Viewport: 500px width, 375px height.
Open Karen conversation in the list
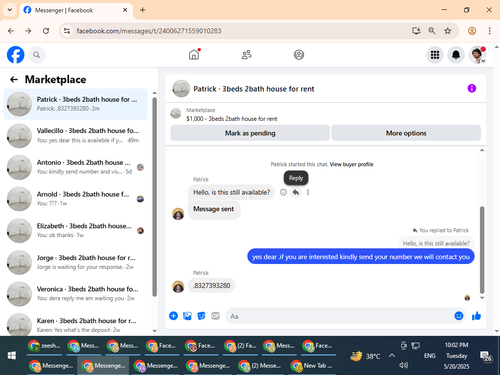point(76,324)
